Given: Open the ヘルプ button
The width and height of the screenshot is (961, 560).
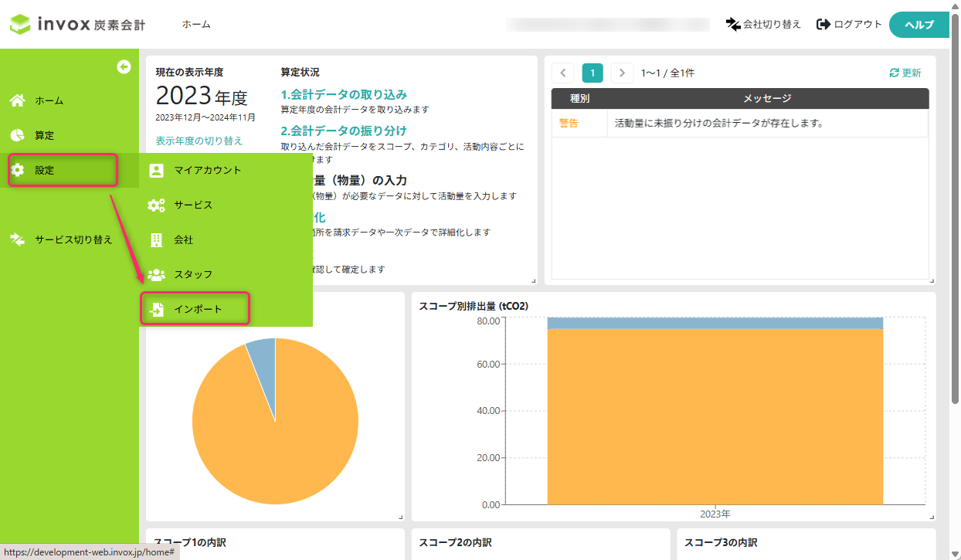Looking at the screenshot, I should pos(919,25).
